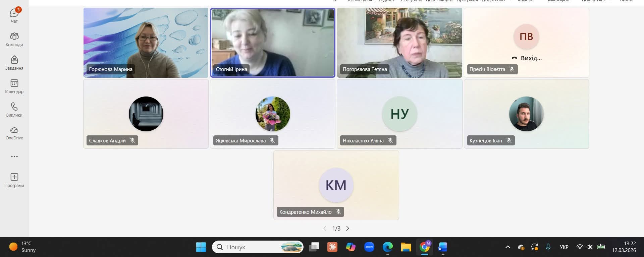Open the Виклики (Calls) sidebar icon
Screen dimensions: 644x257
tap(14, 110)
